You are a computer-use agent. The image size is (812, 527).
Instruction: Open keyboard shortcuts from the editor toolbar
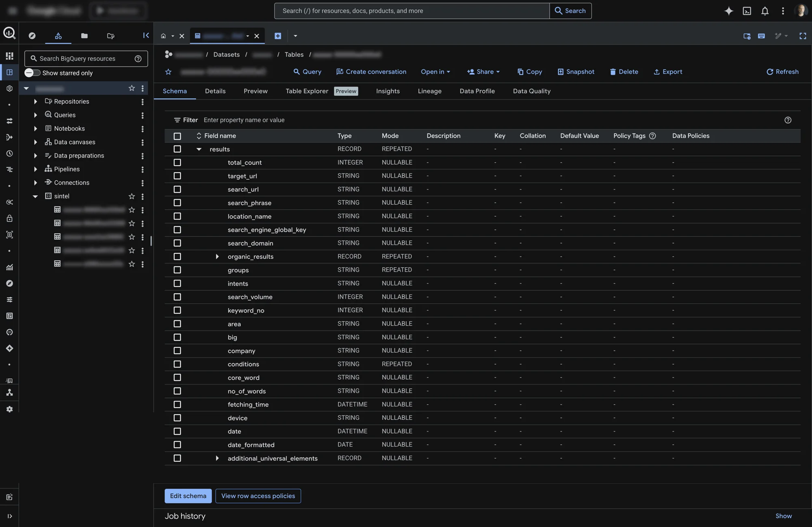761,36
